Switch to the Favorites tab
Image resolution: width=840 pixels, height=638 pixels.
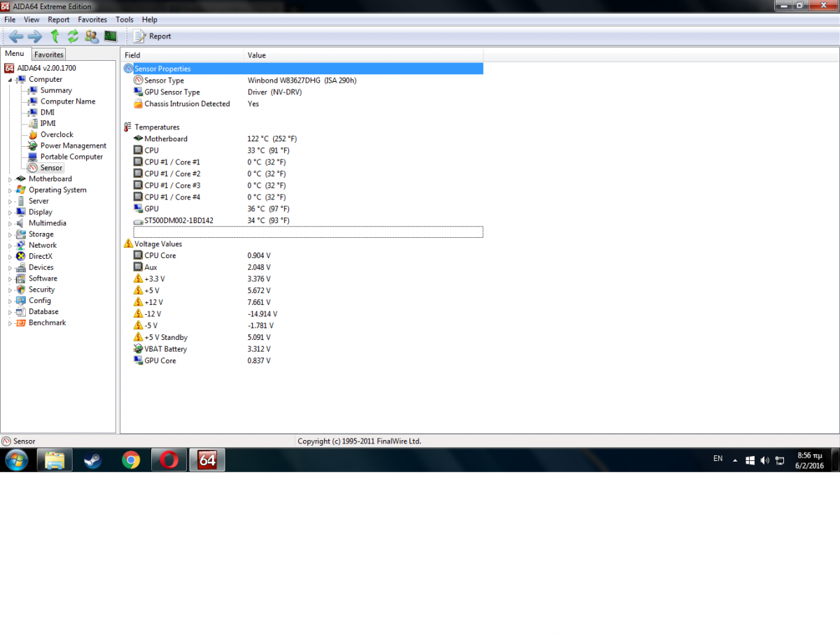(49, 55)
